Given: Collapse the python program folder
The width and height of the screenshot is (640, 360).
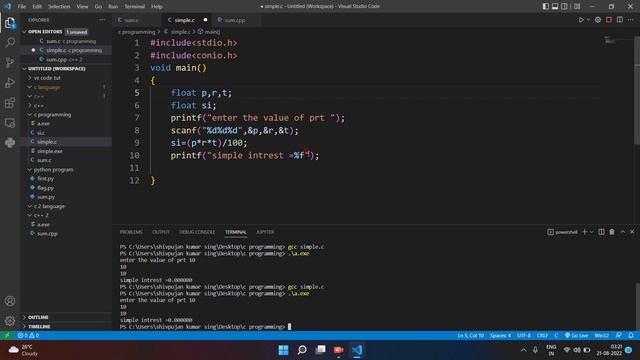Looking at the screenshot, I should pyautogui.click(x=53, y=169).
